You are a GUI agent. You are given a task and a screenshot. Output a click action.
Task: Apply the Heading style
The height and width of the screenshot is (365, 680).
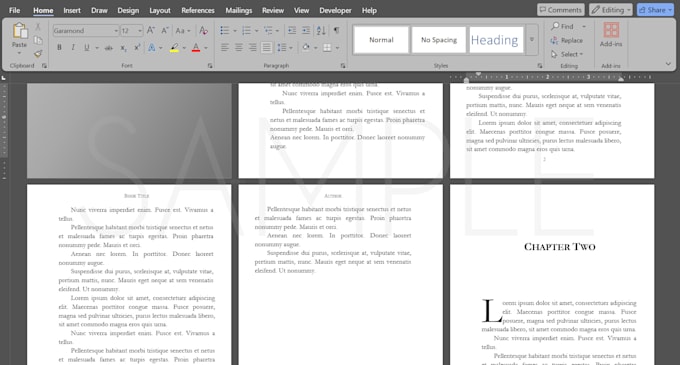(x=496, y=40)
